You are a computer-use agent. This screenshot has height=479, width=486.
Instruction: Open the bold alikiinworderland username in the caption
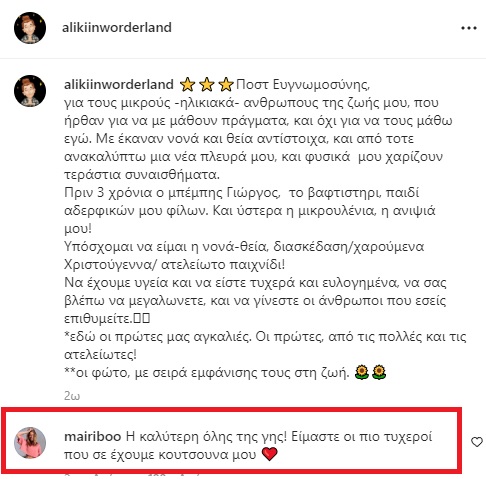click(119, 85)
